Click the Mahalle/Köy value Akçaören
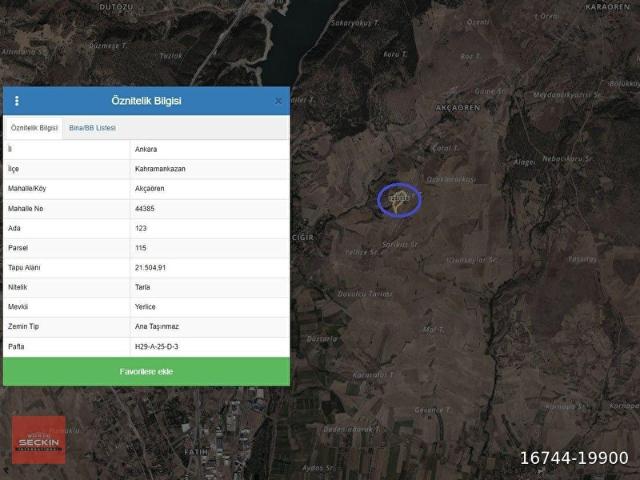Screen dimensions: 640x480 click(x=149, y=188)
